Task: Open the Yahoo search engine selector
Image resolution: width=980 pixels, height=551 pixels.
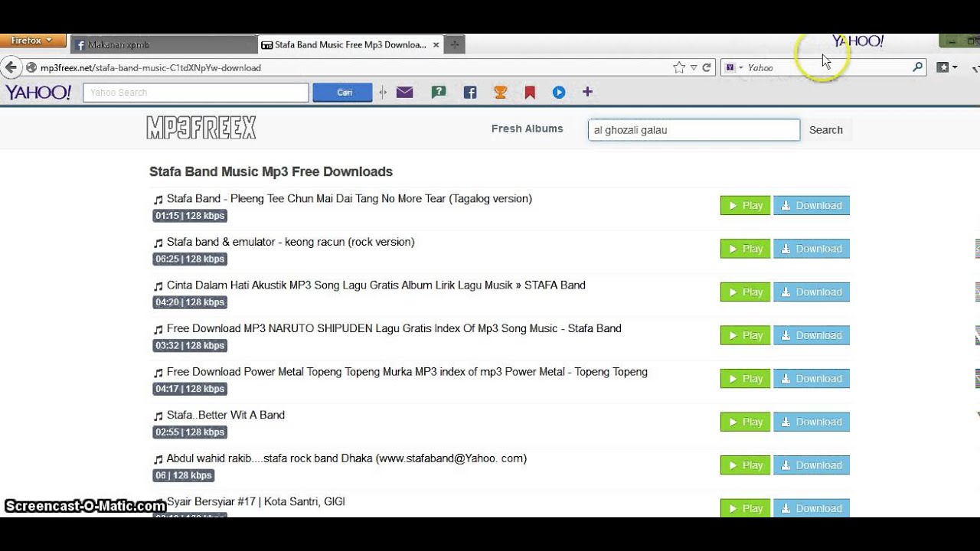Action: (734, 67)
